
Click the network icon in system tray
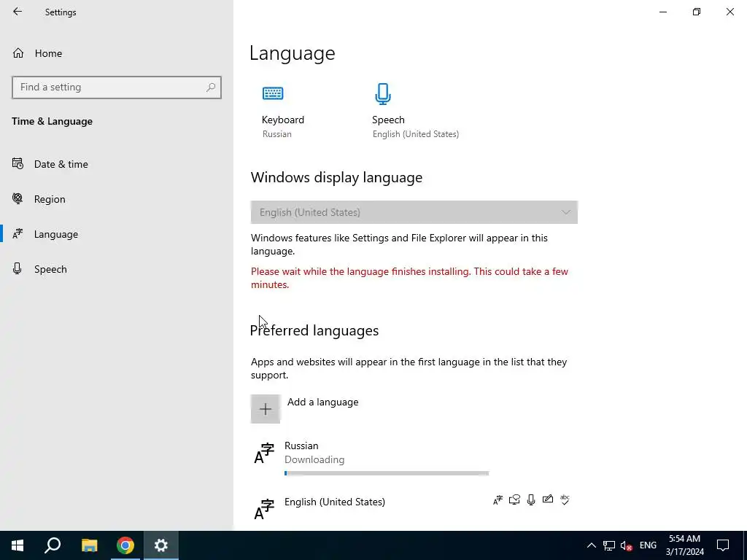pyautogui.click(x=609, y=545)
